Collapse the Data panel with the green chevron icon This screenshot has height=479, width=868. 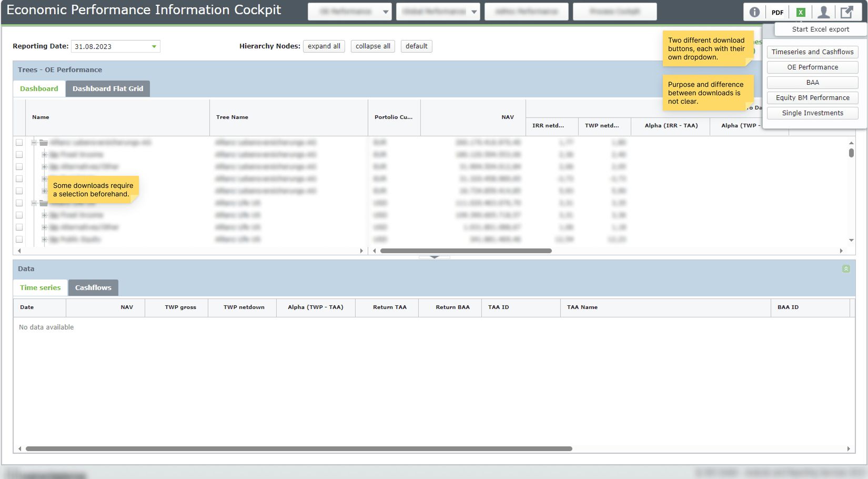846,269
